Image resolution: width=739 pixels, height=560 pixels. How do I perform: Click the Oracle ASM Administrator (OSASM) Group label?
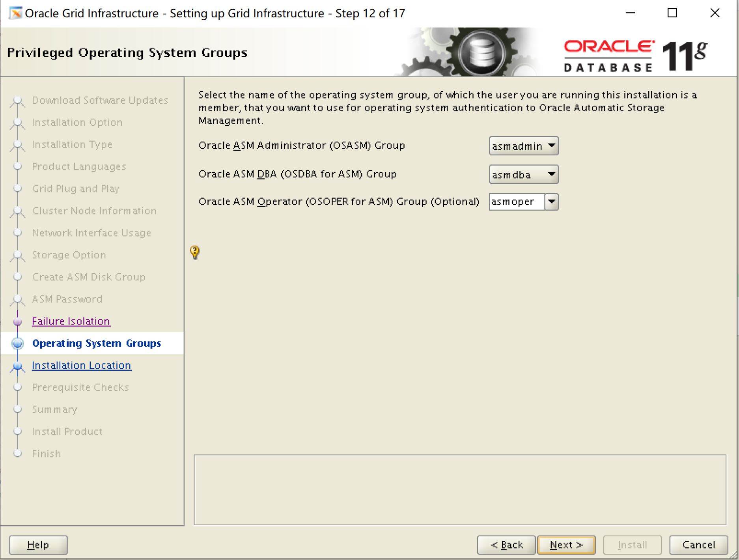302,146
